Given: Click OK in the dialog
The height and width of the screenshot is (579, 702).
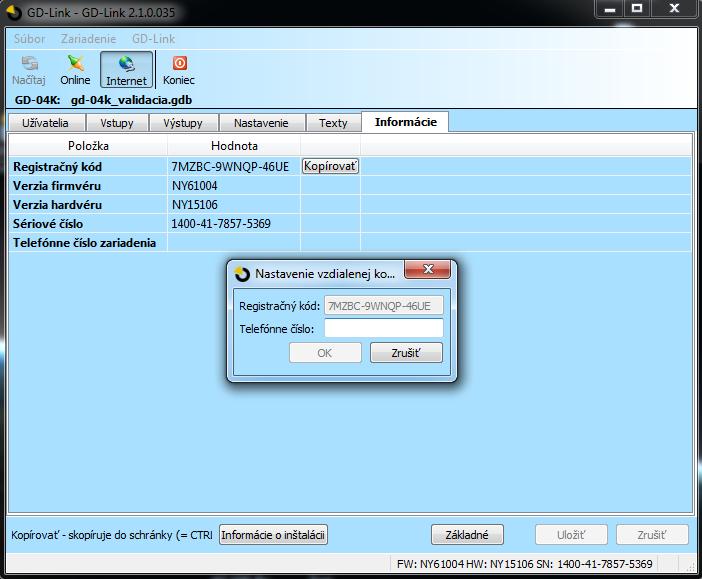Looking at the screenshot, I should [x=325, y=353].
